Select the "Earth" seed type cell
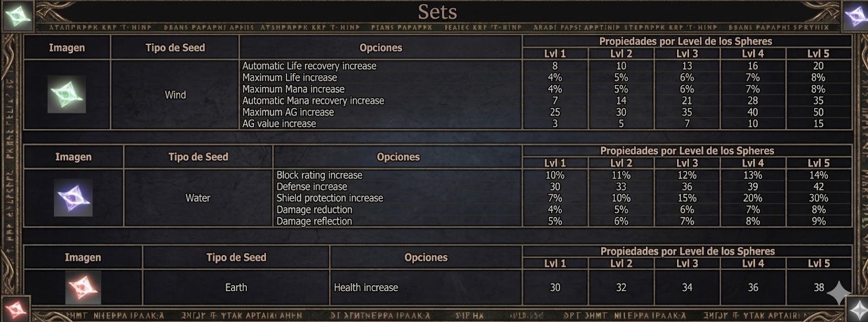This screenshot has height=322, width=868. 236,287
